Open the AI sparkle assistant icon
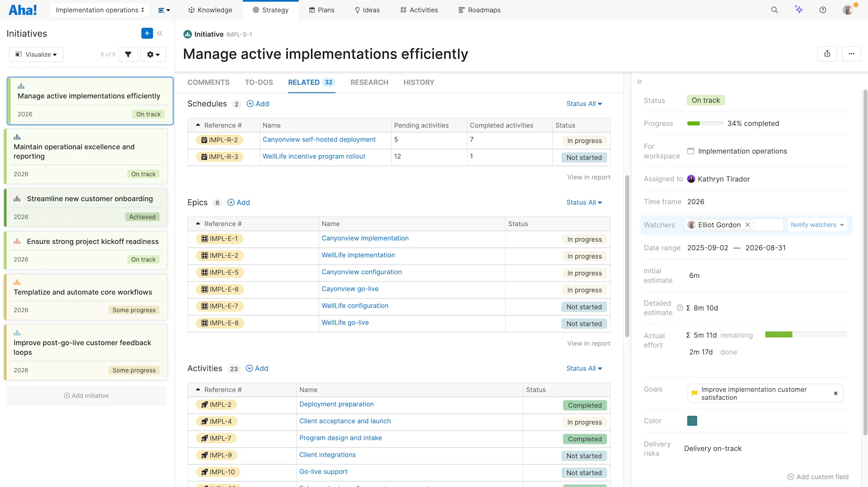Image resolution: width=868 pixels, height=487 pixels. pos(798,10)
